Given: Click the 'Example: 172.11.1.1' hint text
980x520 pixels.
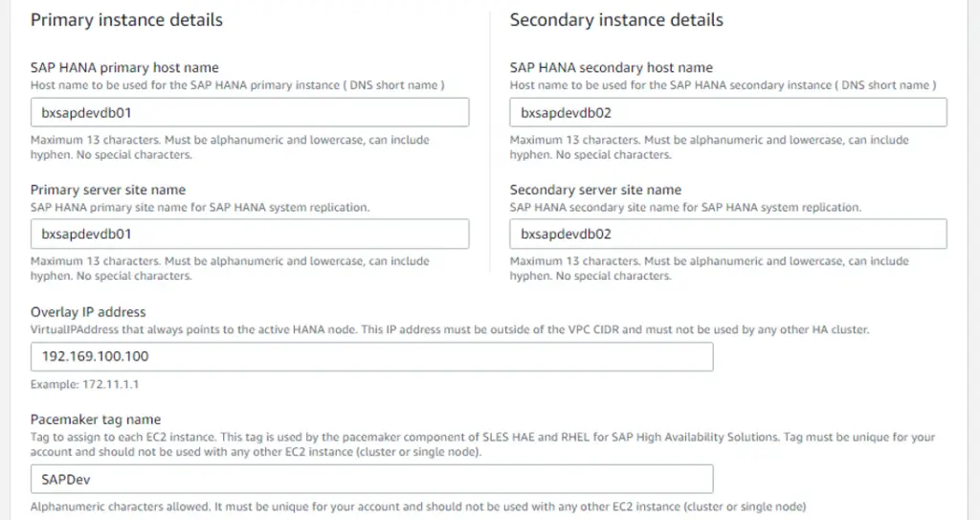Looking at the screenshot, I should coord(84,384).
